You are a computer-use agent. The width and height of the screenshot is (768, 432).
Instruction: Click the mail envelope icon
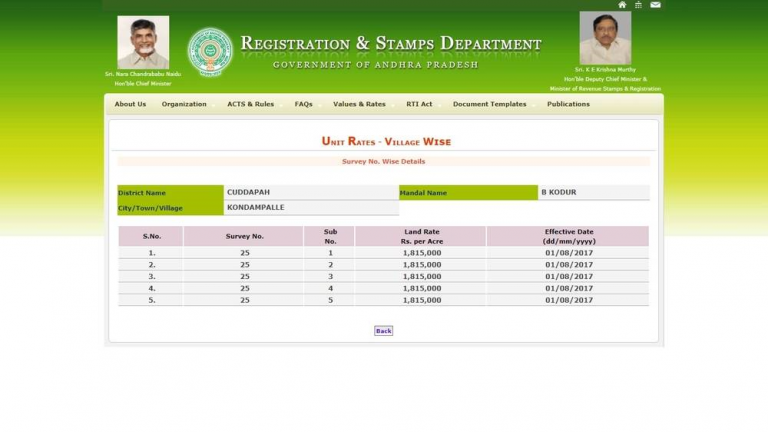tap(655, 5)
